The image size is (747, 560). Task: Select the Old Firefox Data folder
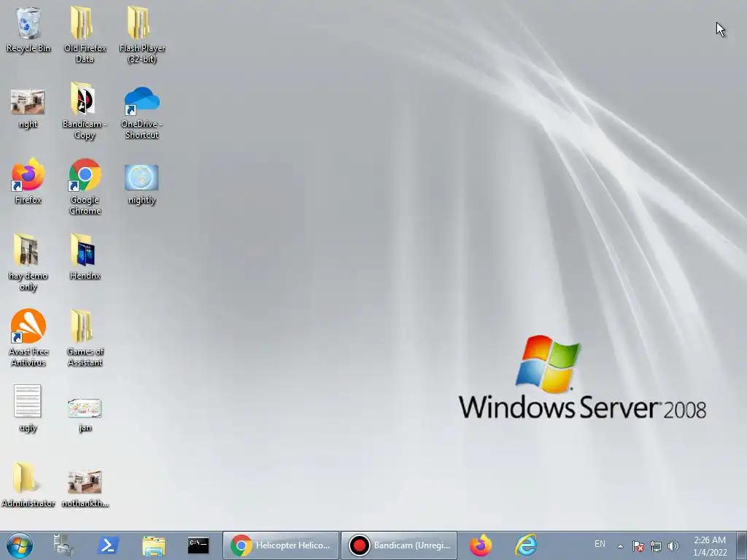coord(85,34)
